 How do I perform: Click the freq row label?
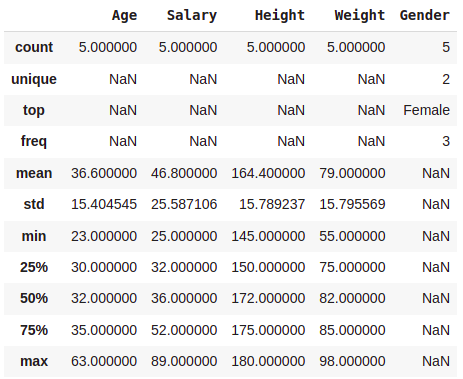(34, 141)
